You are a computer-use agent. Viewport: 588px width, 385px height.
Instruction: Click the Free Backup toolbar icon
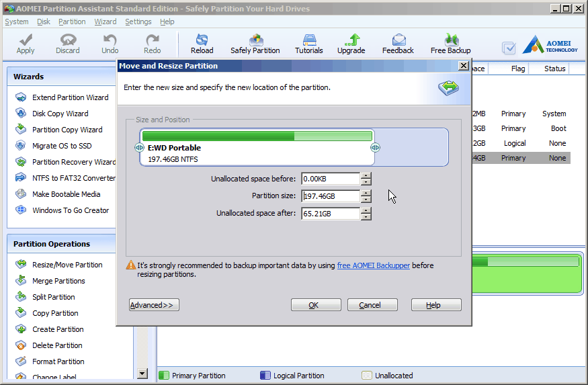[451, 40]
